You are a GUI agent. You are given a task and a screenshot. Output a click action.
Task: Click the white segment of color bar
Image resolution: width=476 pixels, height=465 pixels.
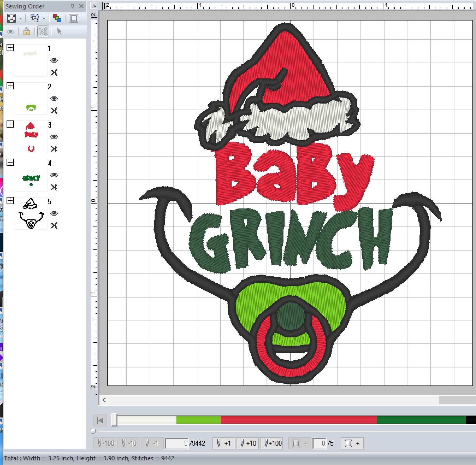coord(147,420)
